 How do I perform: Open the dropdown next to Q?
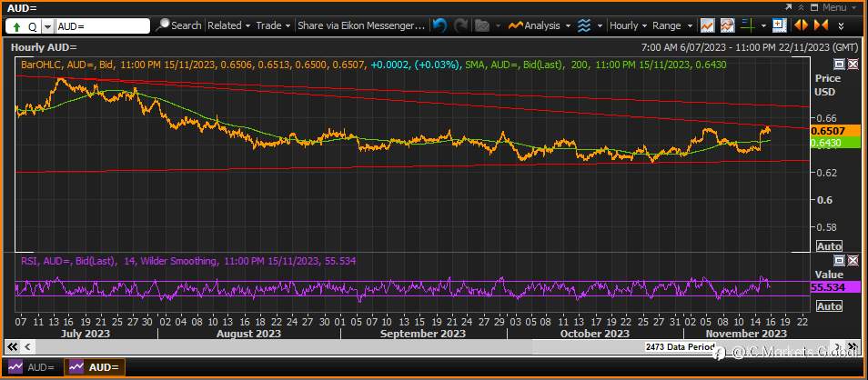(47, 26)
